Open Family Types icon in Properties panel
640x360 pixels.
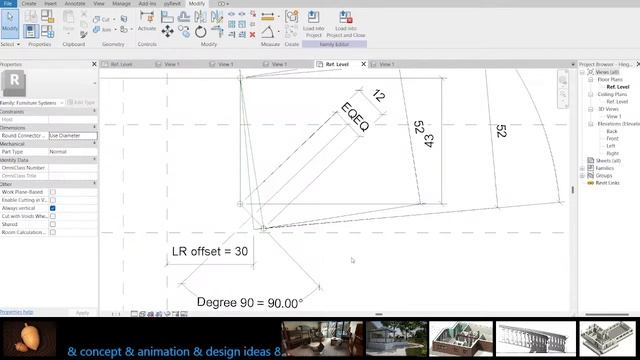click(x=47, y=31)
